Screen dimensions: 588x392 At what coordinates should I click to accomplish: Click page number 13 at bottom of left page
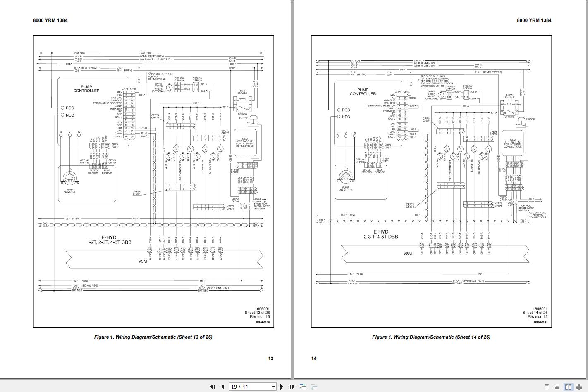coord(271,359)
